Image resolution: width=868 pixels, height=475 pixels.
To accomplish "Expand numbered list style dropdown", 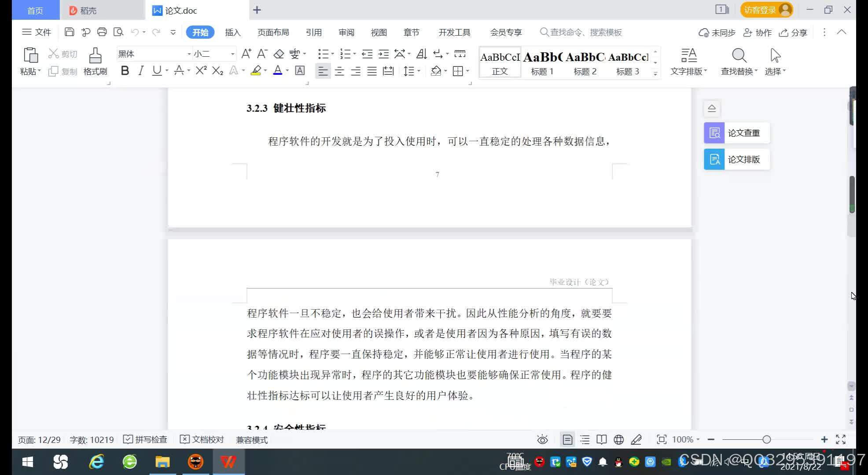I will click(x=354, y=54).
